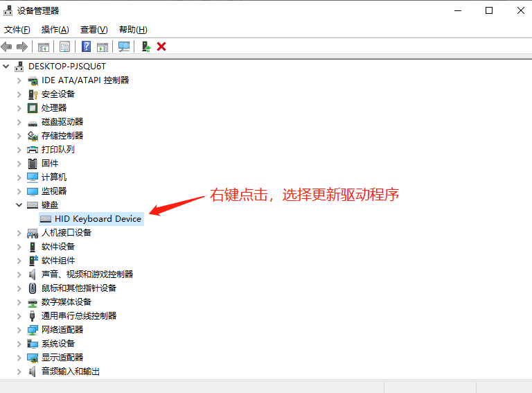Click Scan for hardware changes monitor icon
Viewport: 532px width, 393px height.
[x=124, y=46]
